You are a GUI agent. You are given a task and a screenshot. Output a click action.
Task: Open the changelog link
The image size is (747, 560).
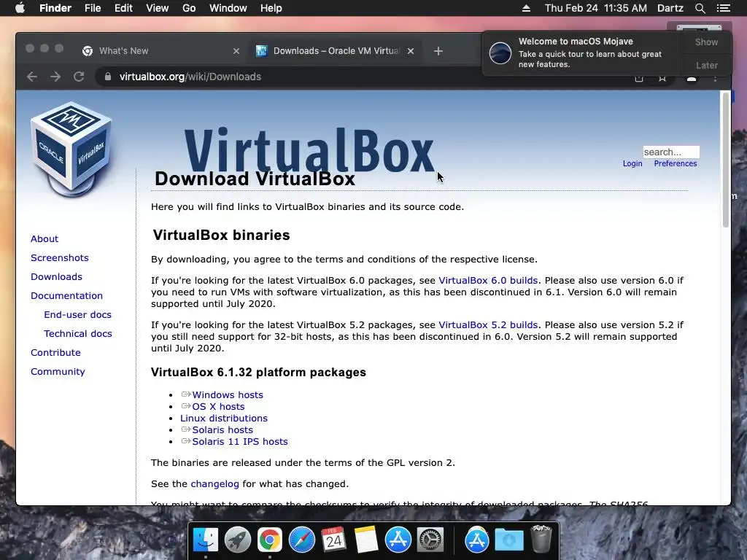pos(215,484)
